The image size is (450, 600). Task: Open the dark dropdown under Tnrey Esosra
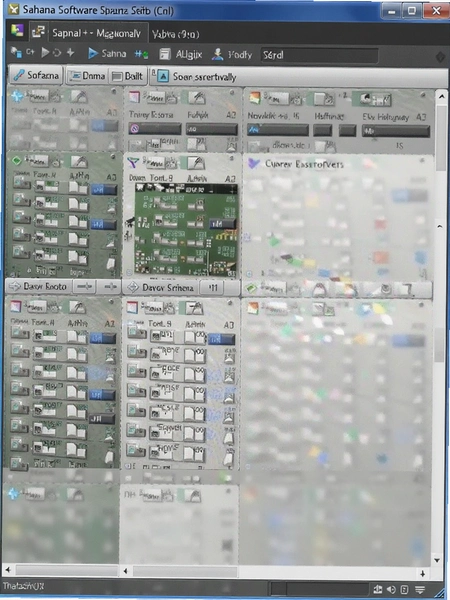point(155,129)
